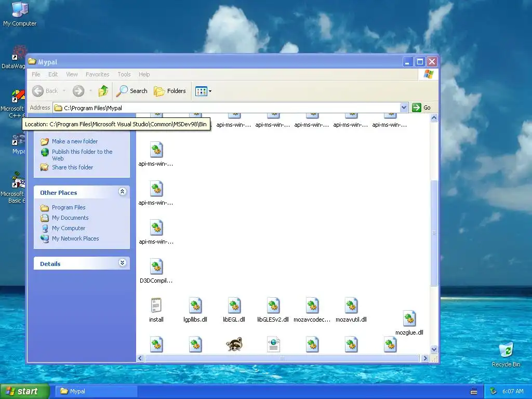Open the Views dropdown button
The width and height of the screenshot is (532, 399).
pos(203,91)
